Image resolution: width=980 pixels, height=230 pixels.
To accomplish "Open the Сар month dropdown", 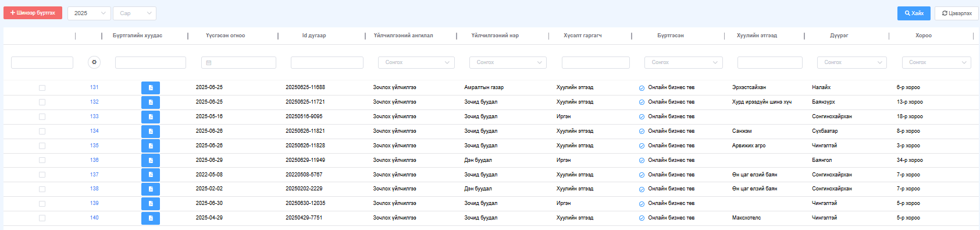I will pyautogui.click(x=134, y=13).
